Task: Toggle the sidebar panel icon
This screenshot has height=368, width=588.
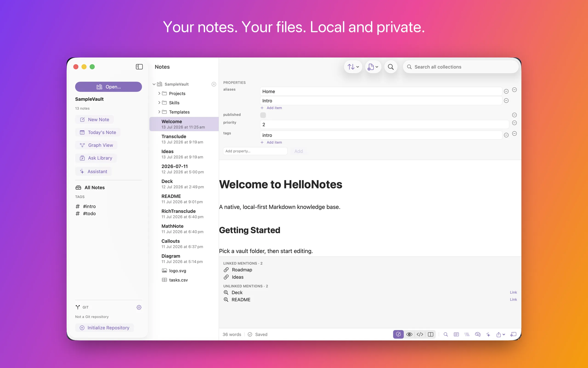Action: (139, 67)
